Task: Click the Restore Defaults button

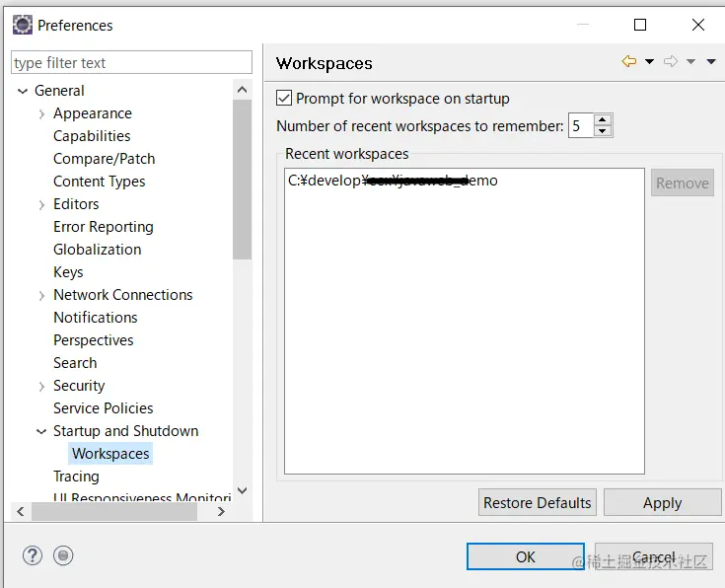Action: [x=538, y=502]
